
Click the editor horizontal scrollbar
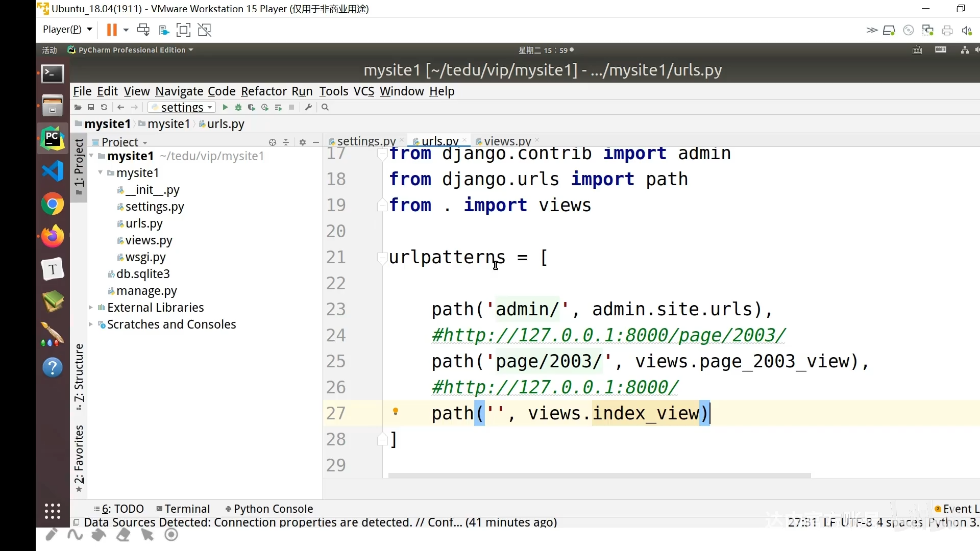tap(599, 475)
